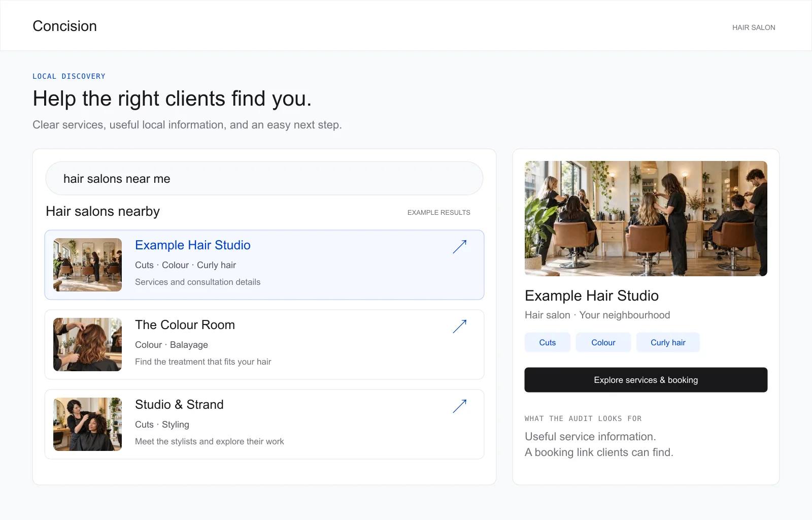Click Explore services & booking button
This screenshot has width=812, height=520.
646,380
